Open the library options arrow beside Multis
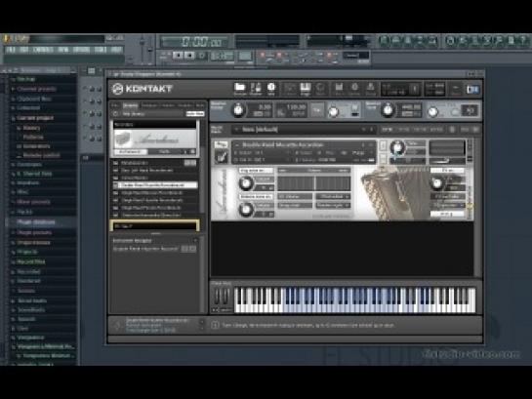The width and height of the screenshot is (532, 399). (x=185, y=151)
